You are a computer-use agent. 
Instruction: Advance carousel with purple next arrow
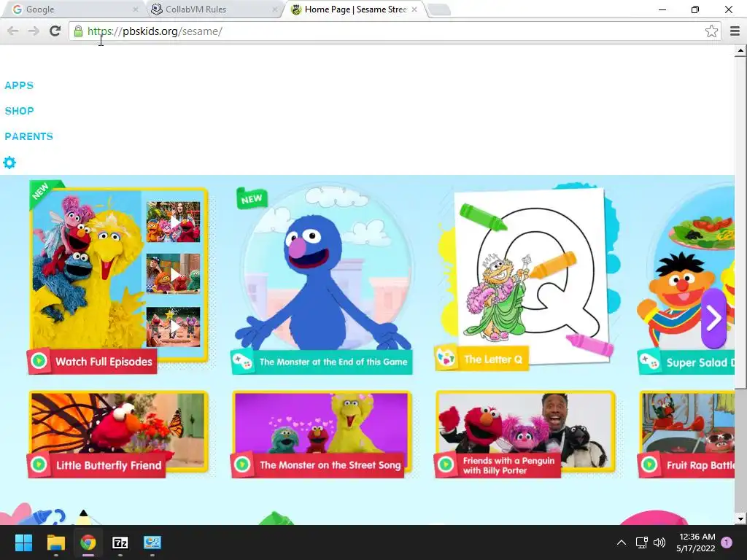pyautogui.click(x=713, y=318)
